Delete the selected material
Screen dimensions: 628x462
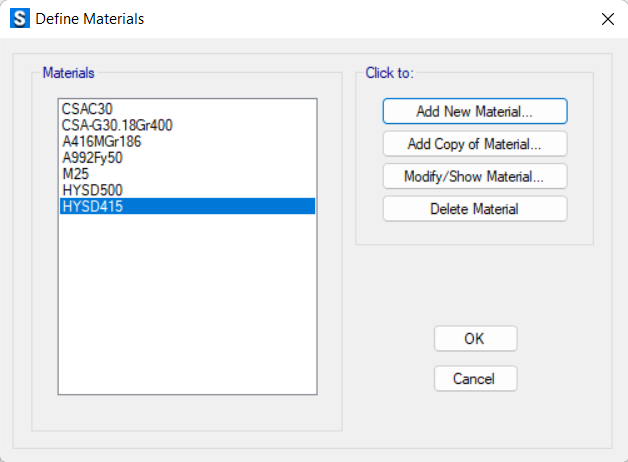(x=475, y=209)
